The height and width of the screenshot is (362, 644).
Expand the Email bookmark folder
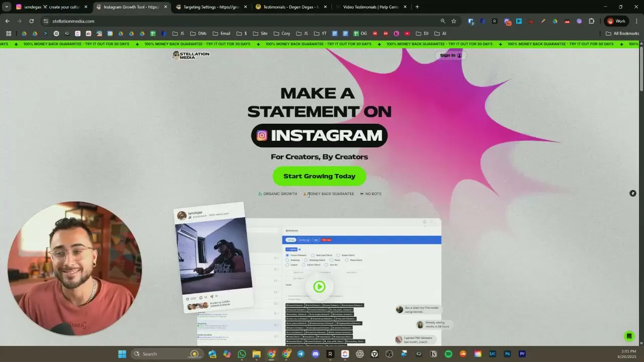pyautogui.click(x=221, y=34)
